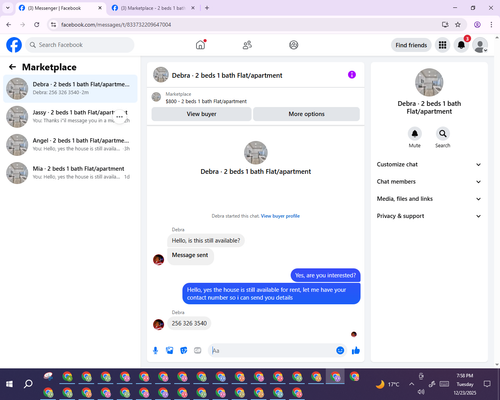This screenshot has height=400, width=500.
Task: Open the tab search dropdown arrow
Action: click(8, 8)
